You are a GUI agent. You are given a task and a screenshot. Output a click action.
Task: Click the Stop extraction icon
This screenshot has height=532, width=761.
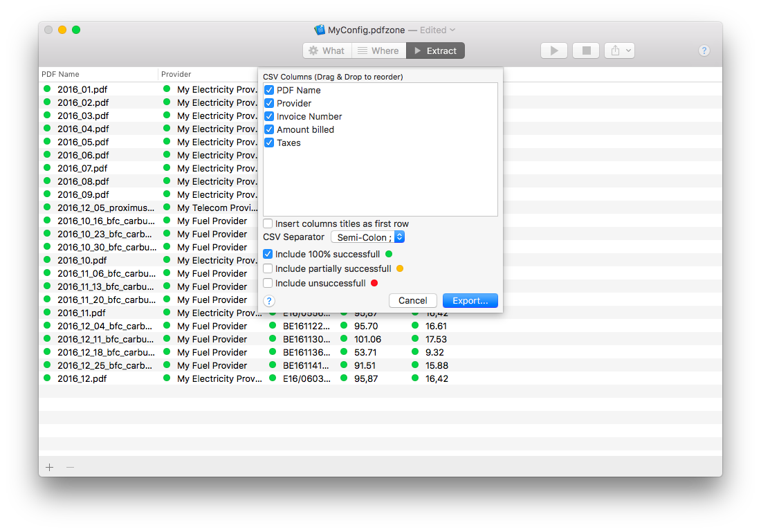click(x=587, y=50)
